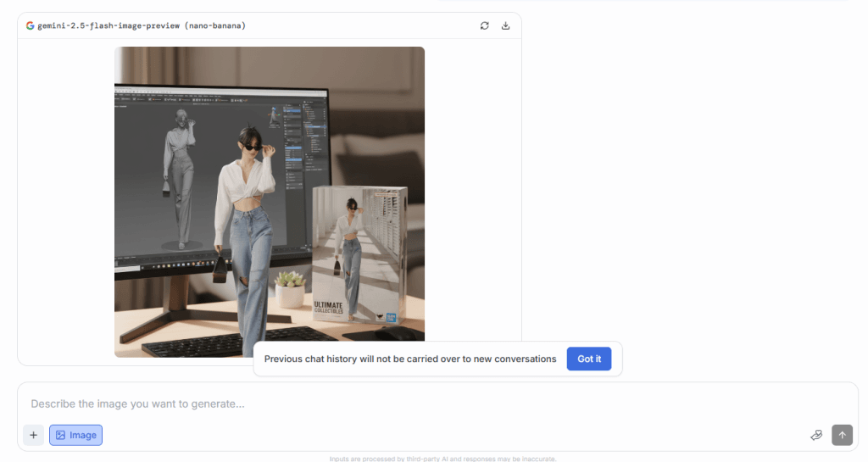
Task: Select the gemini-2.5-flash-image-preview model name
Action: click(x=142, y=25)
